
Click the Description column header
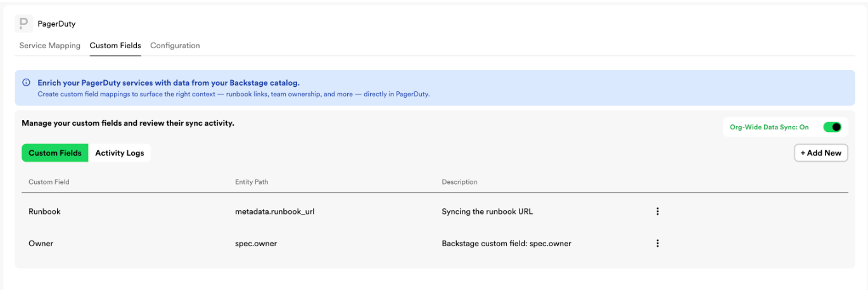click(459, 182)
